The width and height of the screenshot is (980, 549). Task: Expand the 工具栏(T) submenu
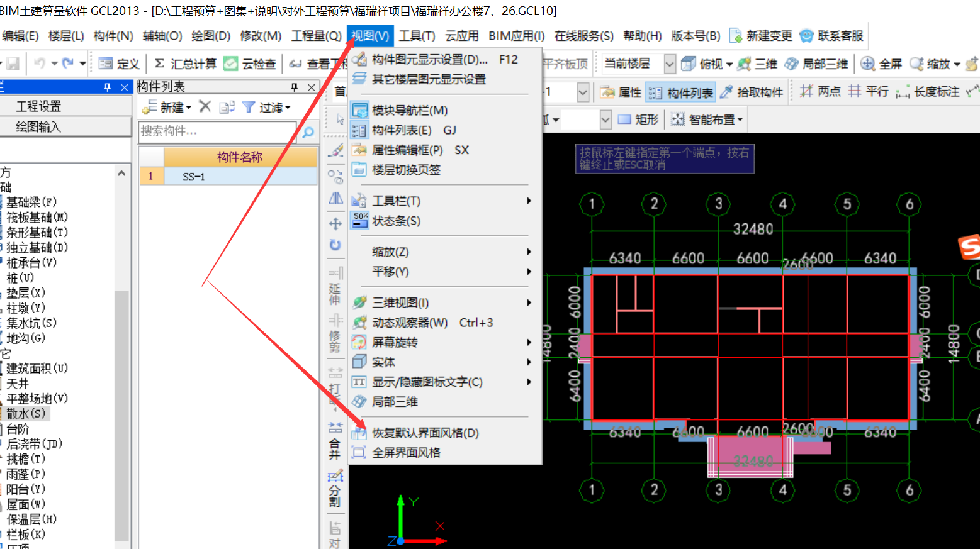[444, 201]
